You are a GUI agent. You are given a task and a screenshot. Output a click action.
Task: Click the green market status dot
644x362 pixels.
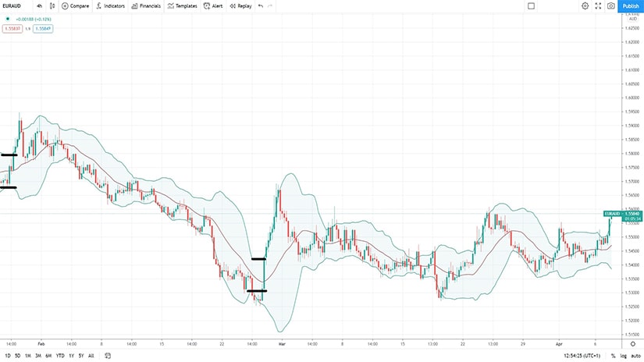(x=7, y=19)
